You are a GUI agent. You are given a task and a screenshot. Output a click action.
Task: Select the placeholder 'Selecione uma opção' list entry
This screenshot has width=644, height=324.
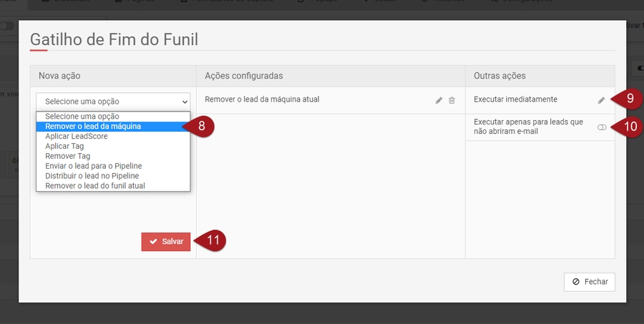pyautogui.click(x=82, y=116)
